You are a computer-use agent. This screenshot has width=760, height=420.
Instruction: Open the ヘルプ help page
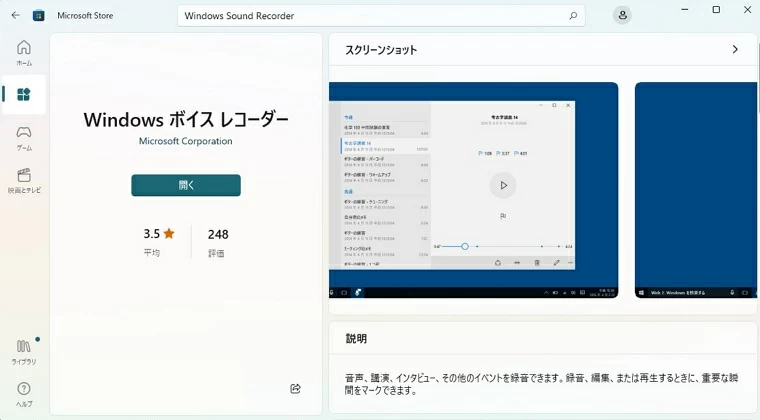tap(24, 394)
